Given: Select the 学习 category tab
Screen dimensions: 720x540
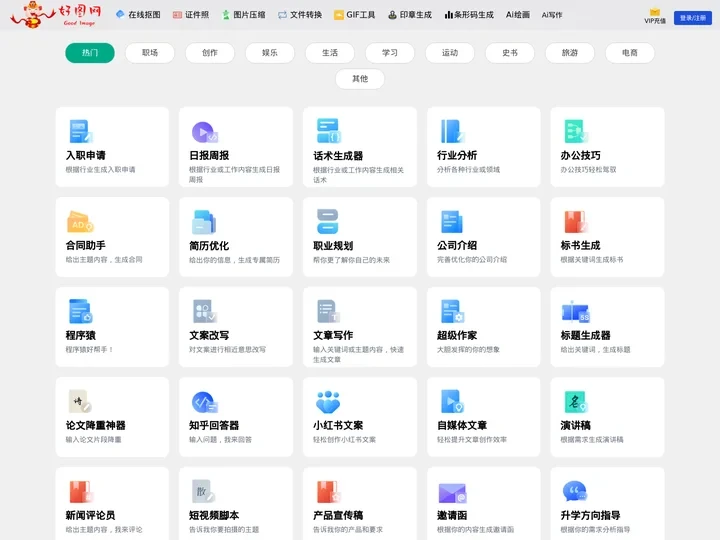Looking at the screenshot, I should tap(390, 53).
